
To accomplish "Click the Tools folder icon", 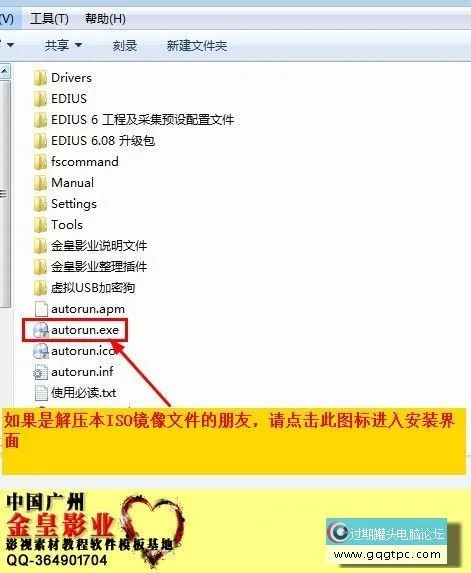I will [x=40, y=225].
